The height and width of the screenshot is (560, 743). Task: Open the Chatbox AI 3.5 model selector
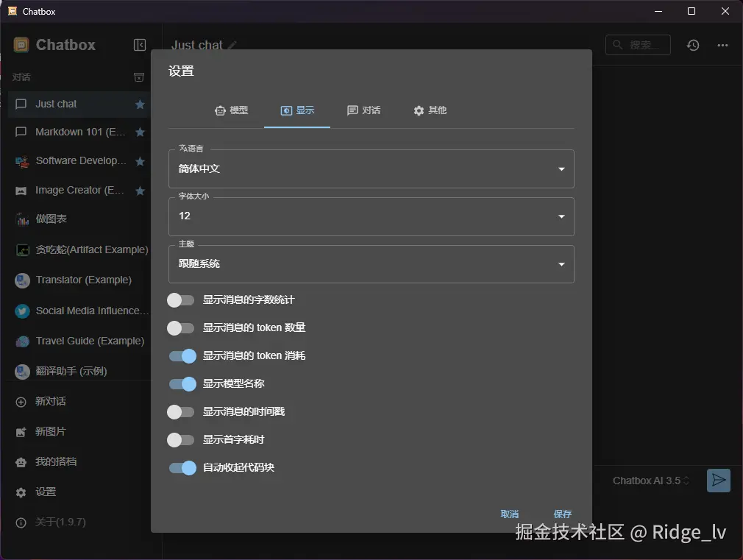[x=650, y=481]
